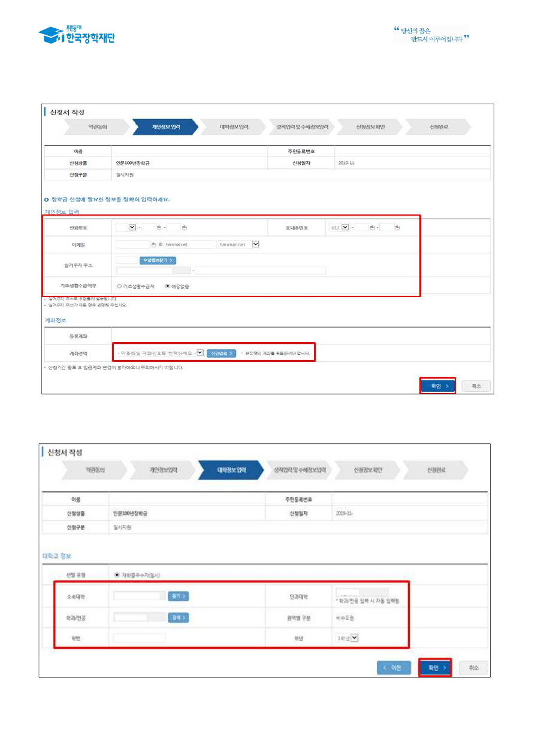Open the 계좌선택 account dropdown
This screenshot has height=756, width=535.
pos(200,353)
